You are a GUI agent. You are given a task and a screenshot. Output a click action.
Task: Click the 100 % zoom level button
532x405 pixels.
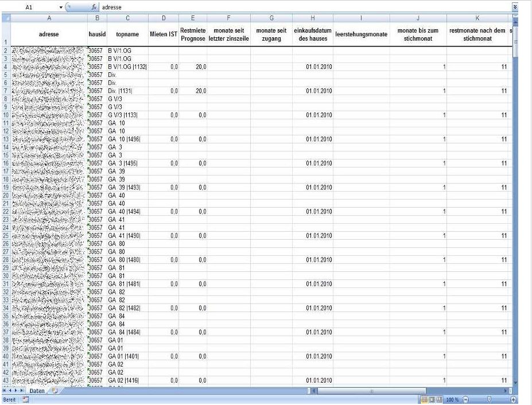pos(452,400)
